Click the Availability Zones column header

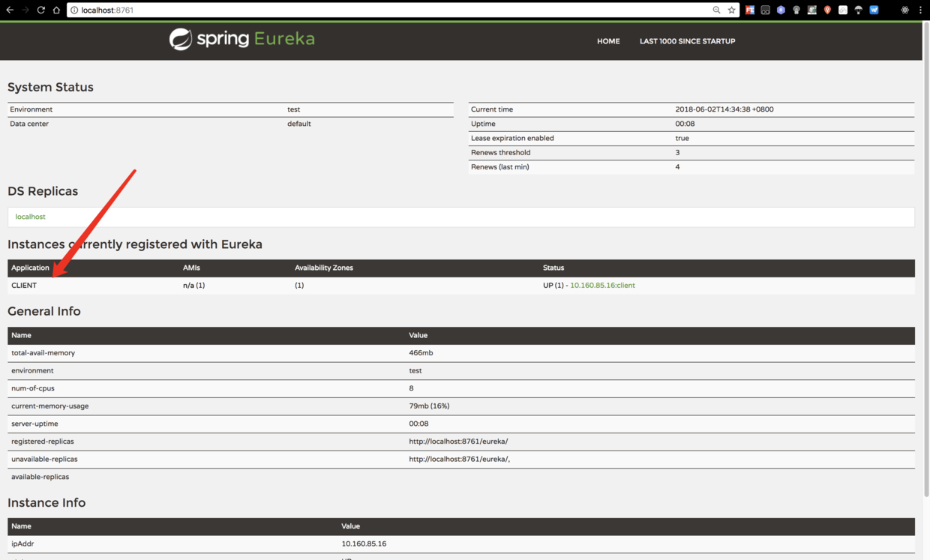[x=323, y=268]
